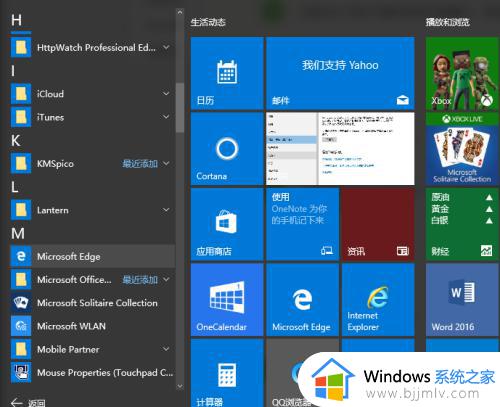
Task: Jump via the I letter header
Action: [x=13, y=71]
